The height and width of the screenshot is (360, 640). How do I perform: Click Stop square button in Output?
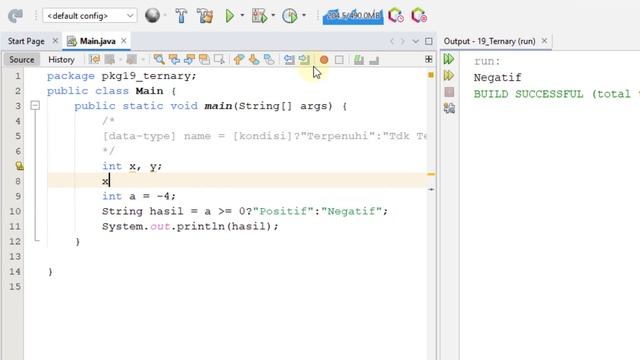click(x=449, y=92)
